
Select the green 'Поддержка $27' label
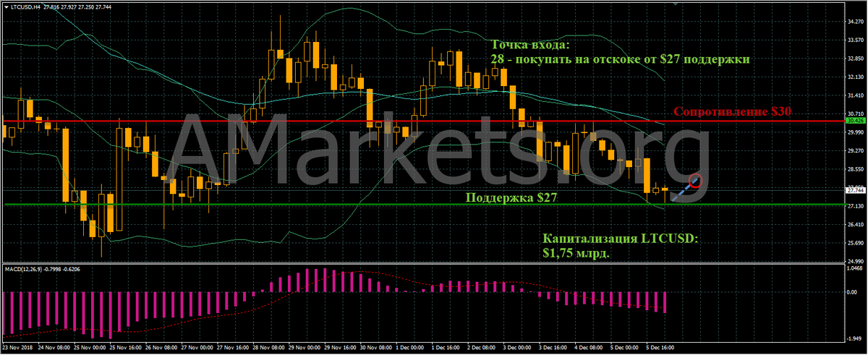point(511,197)
